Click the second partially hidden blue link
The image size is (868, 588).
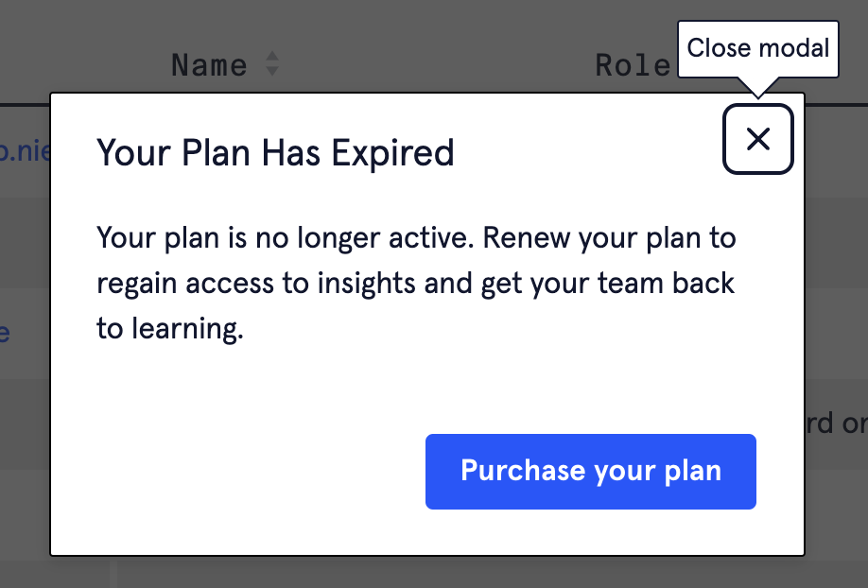[5, 333]
